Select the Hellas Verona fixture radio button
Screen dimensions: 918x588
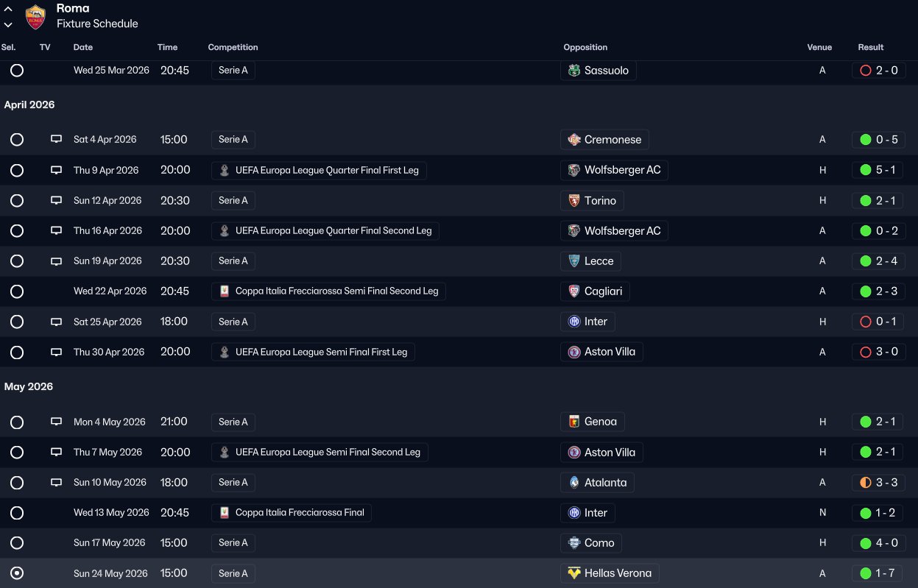click(x=17, y=573)
